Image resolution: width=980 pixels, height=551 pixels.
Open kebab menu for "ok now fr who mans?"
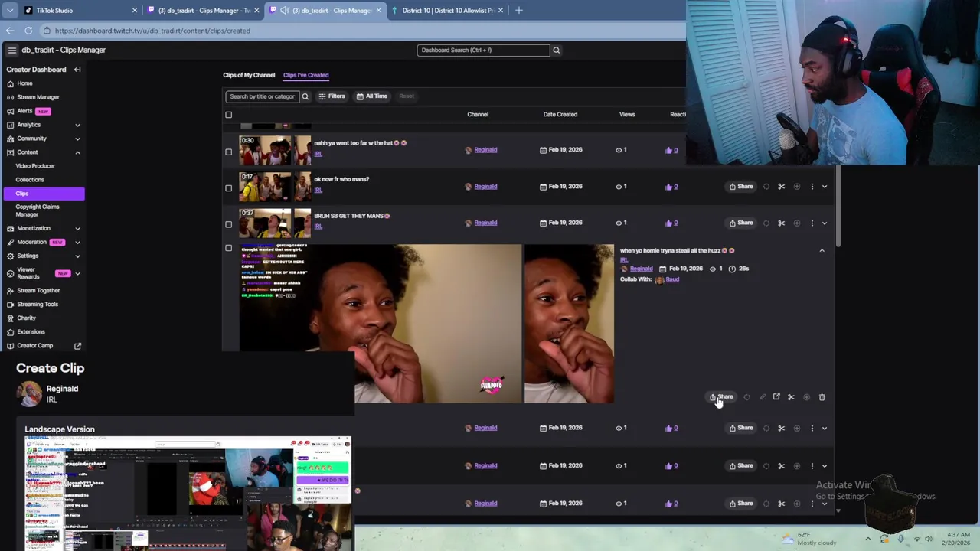pos(812,187)
